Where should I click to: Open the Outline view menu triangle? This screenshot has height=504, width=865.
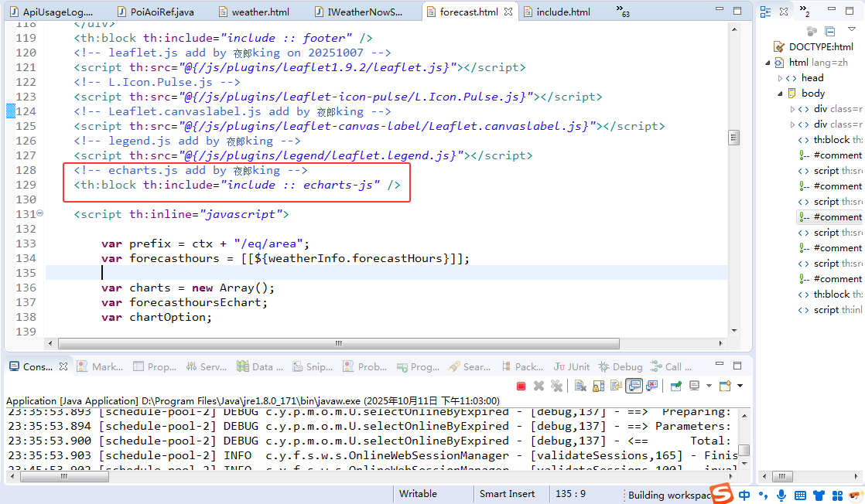852,29
